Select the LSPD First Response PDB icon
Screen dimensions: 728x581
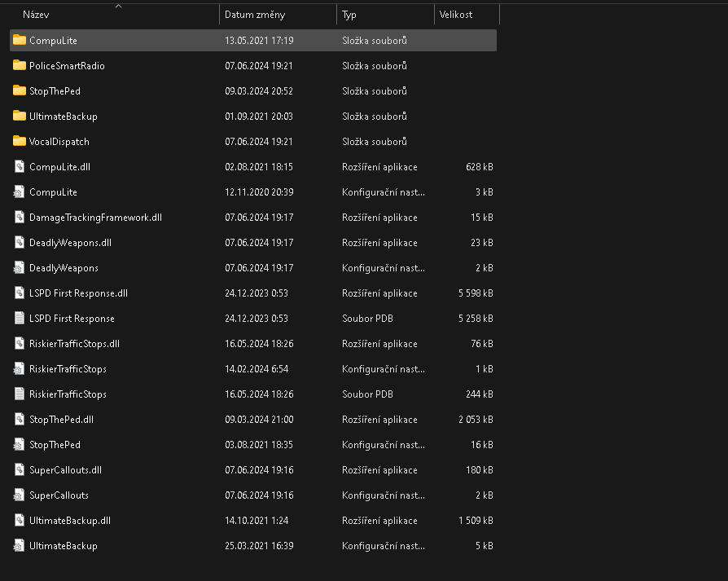pos(20,319)
